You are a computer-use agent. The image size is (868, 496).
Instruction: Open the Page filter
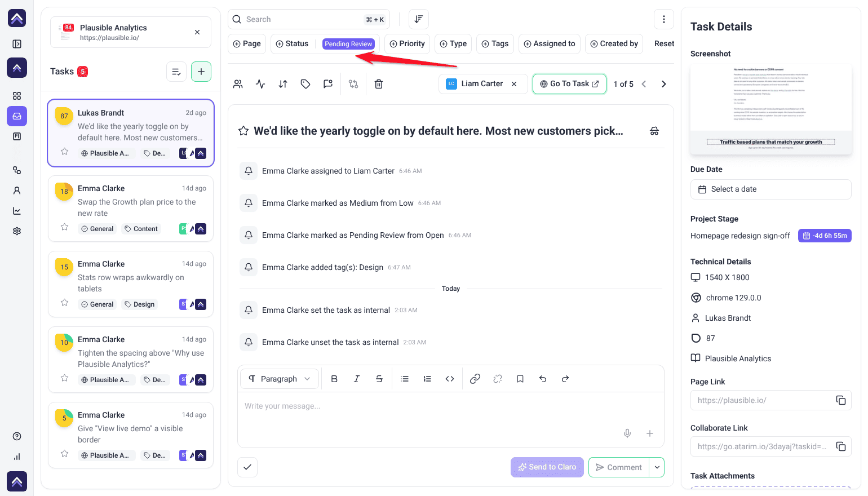coord(247,44)
